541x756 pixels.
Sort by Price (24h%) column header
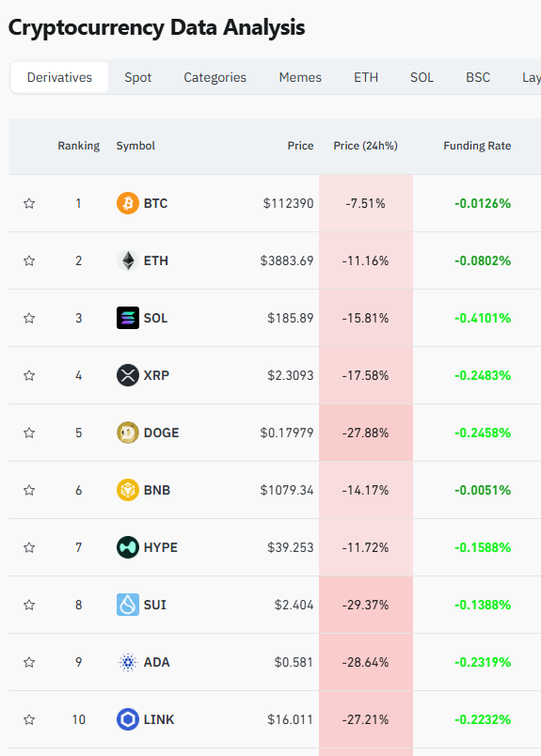[x=365, y=146]
